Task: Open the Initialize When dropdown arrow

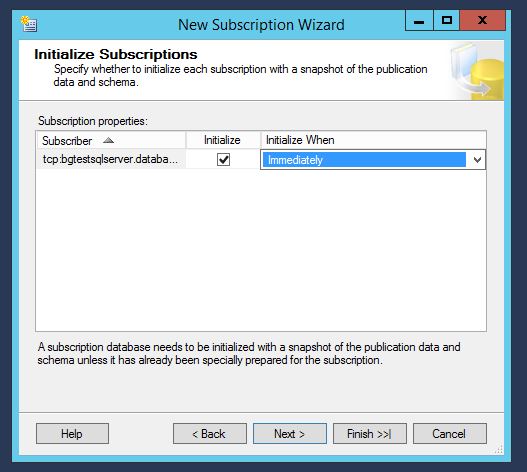Action: click(477, 160)
